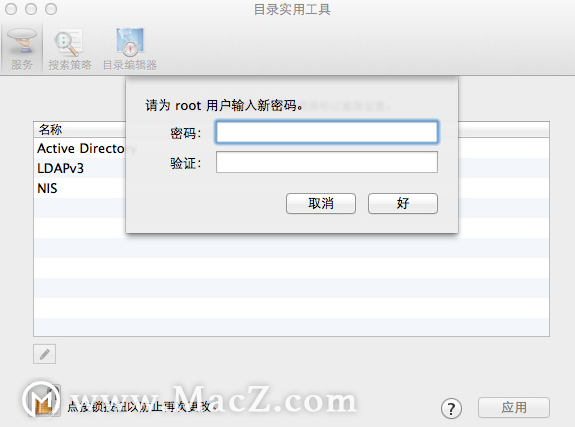Select the Active Directory service row
575x427 pixels.
tap(80, 149)
